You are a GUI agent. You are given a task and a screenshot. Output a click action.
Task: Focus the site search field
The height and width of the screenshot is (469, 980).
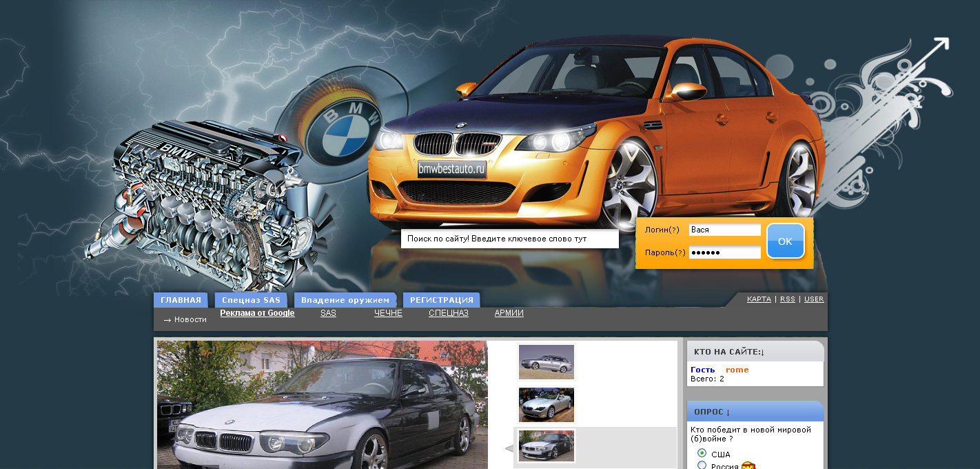(510, 239)
